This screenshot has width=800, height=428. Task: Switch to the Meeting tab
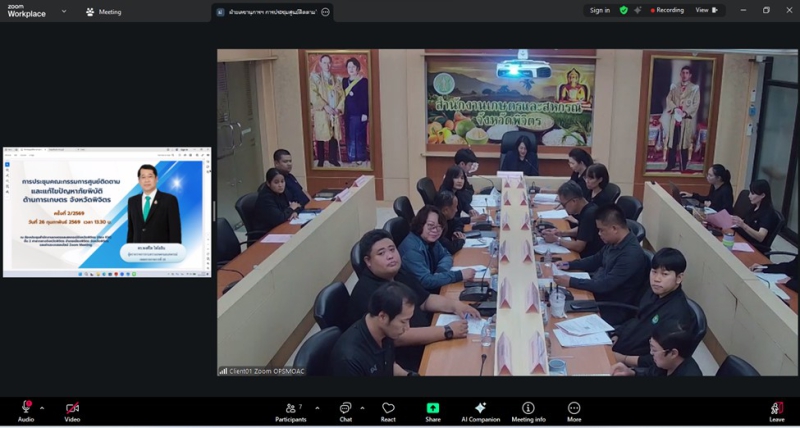(104, 12)
